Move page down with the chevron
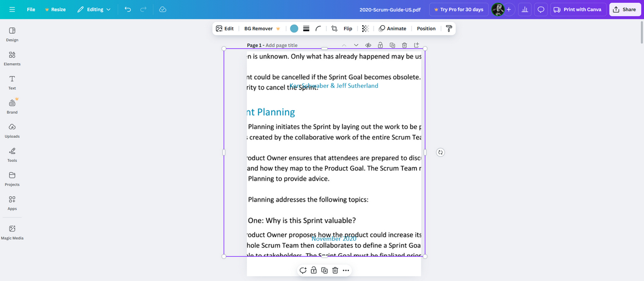This screenshot has height=281, width=644. click(356, 45)
